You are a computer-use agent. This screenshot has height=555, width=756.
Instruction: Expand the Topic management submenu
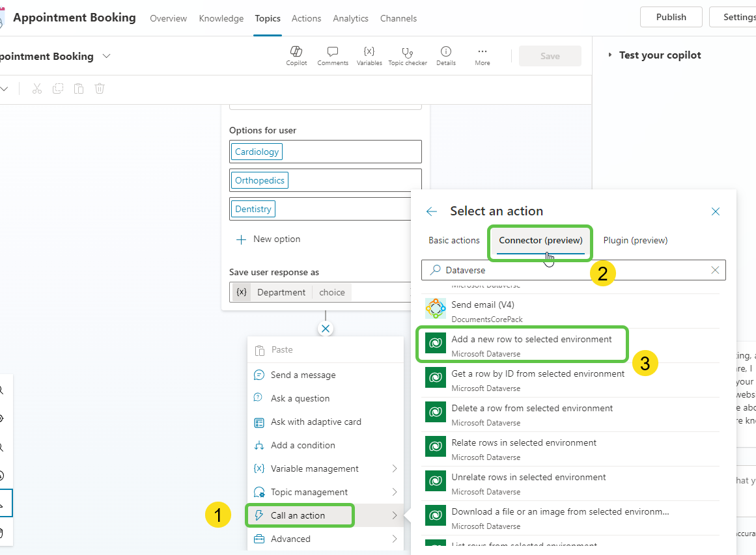395,492
